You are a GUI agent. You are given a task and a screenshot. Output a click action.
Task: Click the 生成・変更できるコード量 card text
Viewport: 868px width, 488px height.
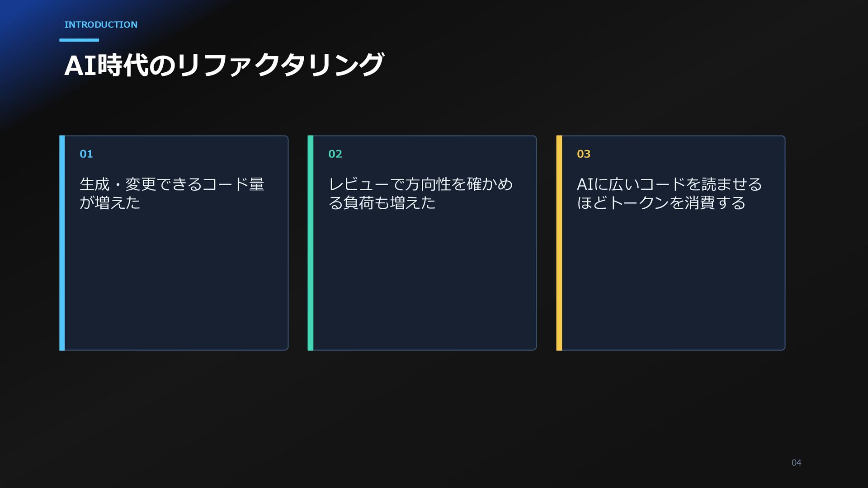click(x=172, y=184)
